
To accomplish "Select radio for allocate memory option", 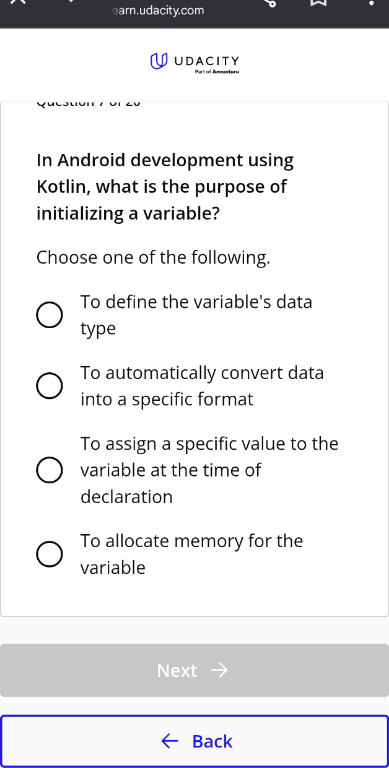I will point(49,554).
